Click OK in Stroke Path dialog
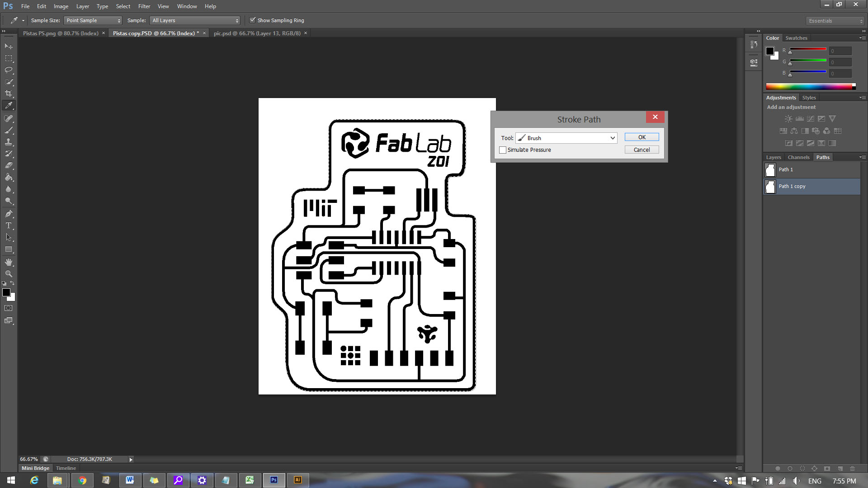This screenshot has width=868, height=488. 642,137
